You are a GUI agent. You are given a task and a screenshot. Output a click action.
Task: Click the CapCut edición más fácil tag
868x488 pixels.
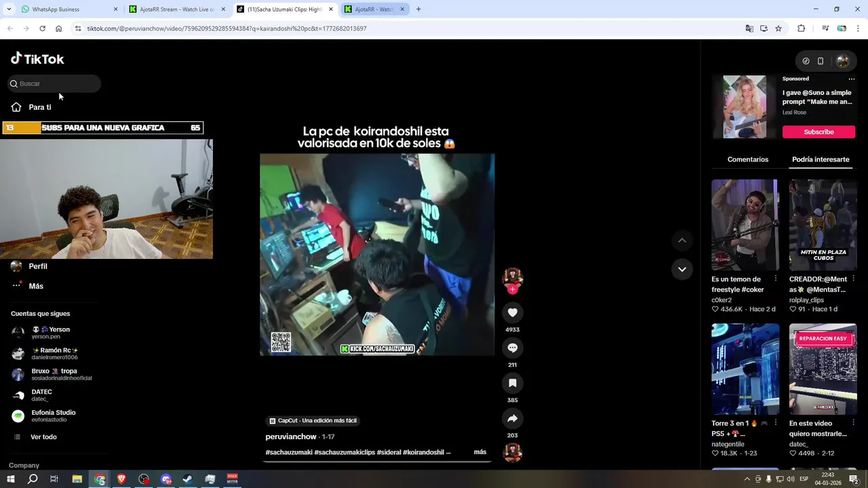(x=313, y=421)
